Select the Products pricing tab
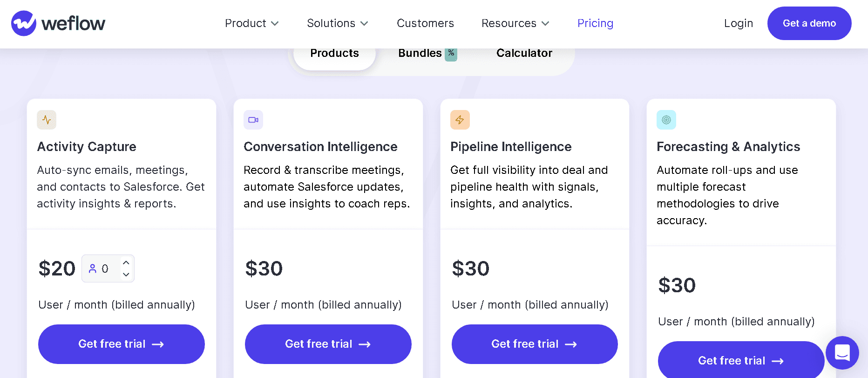Screen dimensions: 868x378 [x=334, y=53]
